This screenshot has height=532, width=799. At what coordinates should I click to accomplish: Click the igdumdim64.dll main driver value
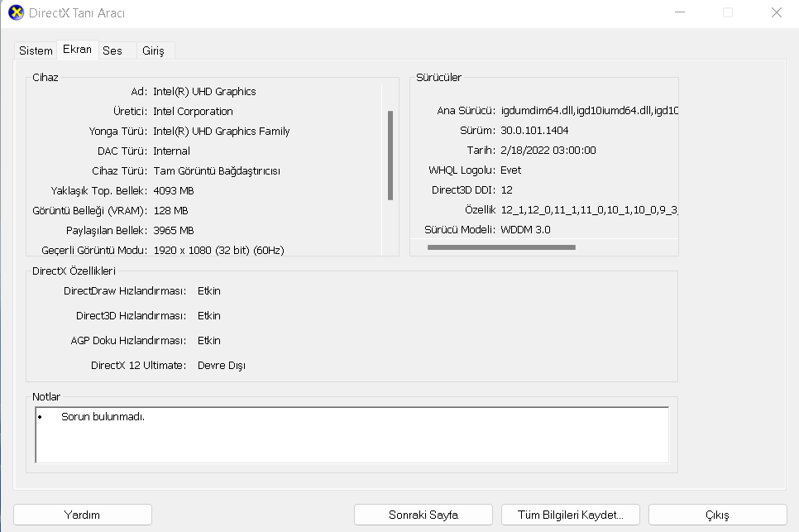tap(589, 111)
